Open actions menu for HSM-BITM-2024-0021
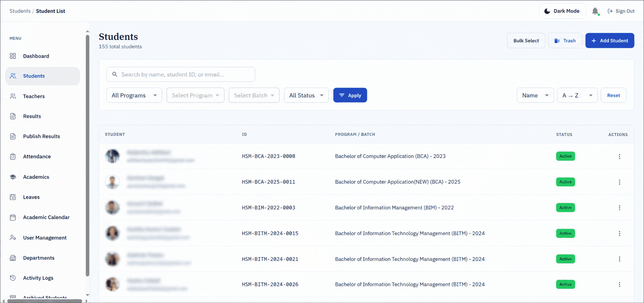 coord(619,259)
